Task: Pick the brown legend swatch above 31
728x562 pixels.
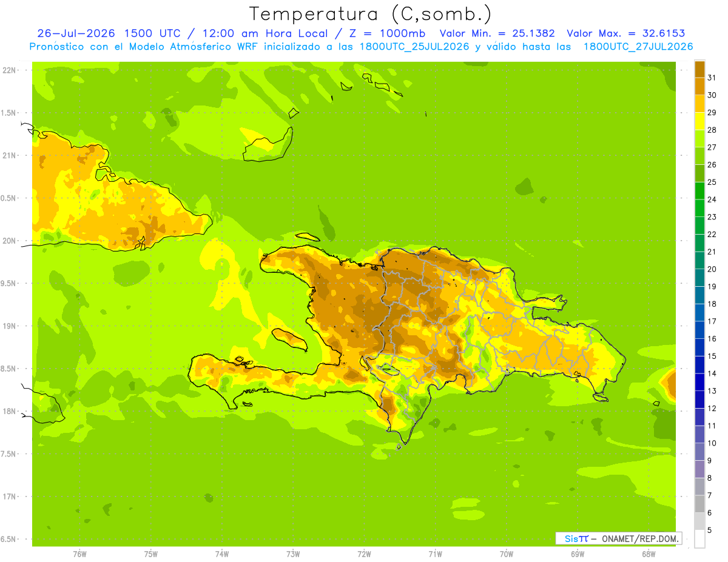Action: click(699, 69)
